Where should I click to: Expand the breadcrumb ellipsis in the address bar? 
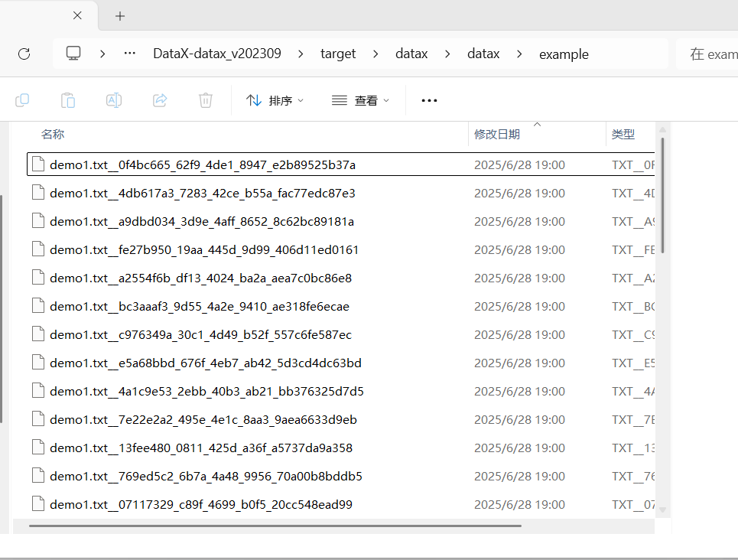[128, 54]
